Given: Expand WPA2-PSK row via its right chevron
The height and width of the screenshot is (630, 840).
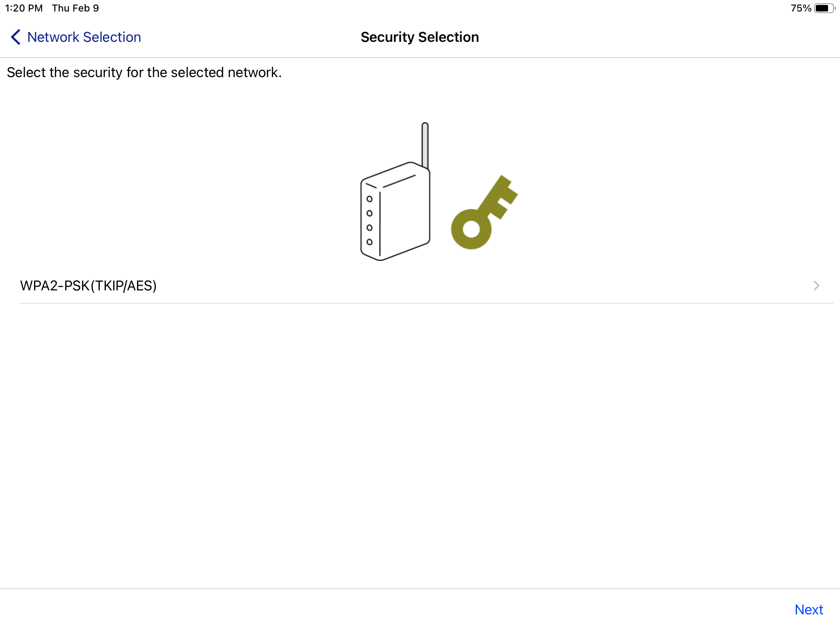Looking at the screenshot, I should (816, 285).
